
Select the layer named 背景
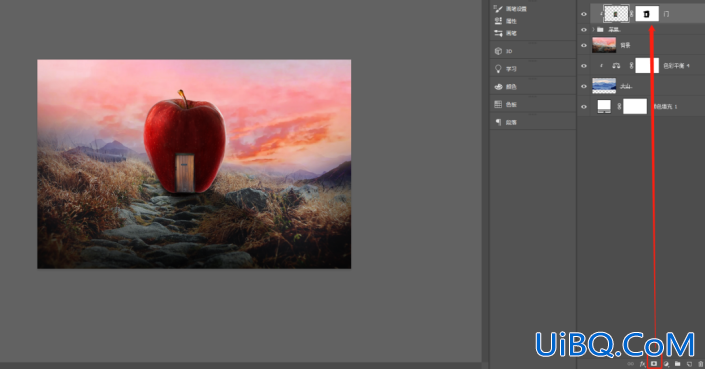625,45
